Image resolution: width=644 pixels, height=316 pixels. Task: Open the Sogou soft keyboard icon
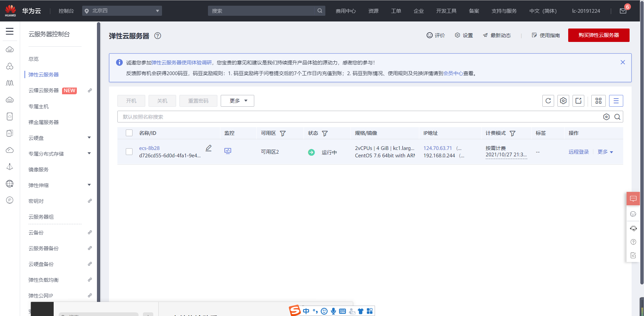click(x=342, y=311)
